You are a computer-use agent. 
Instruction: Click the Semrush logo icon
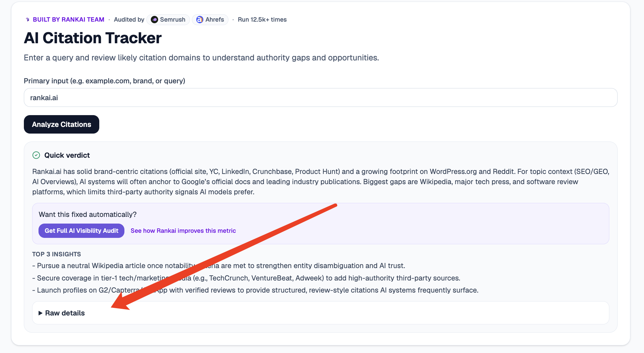point(154,19)
